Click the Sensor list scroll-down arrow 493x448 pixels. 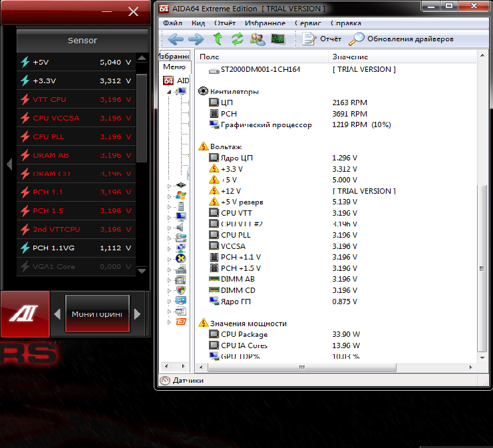coord(142,271)
